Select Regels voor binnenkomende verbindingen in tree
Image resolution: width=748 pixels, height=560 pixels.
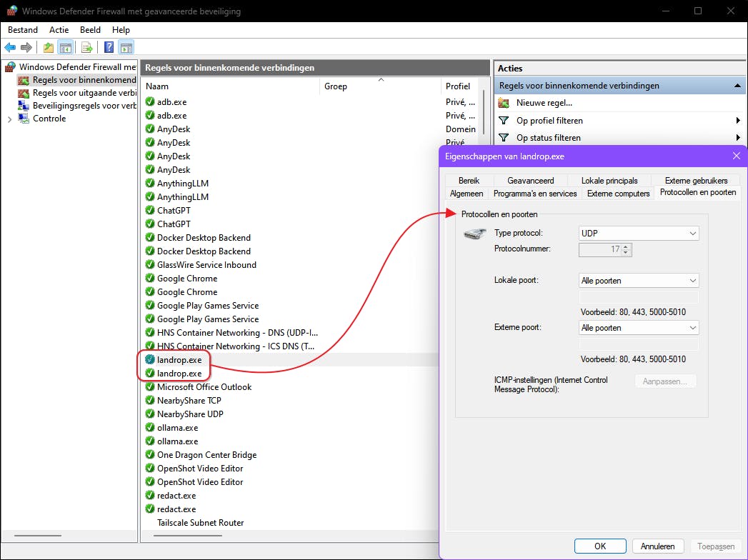84,80
